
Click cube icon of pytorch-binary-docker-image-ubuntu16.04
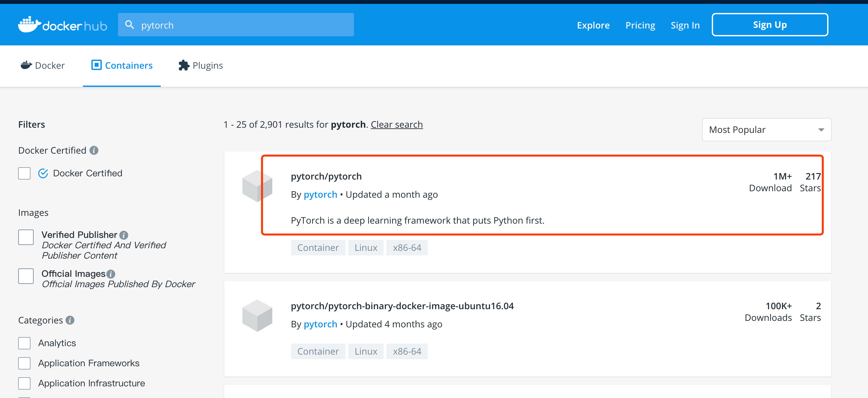(x=257, y=315)
